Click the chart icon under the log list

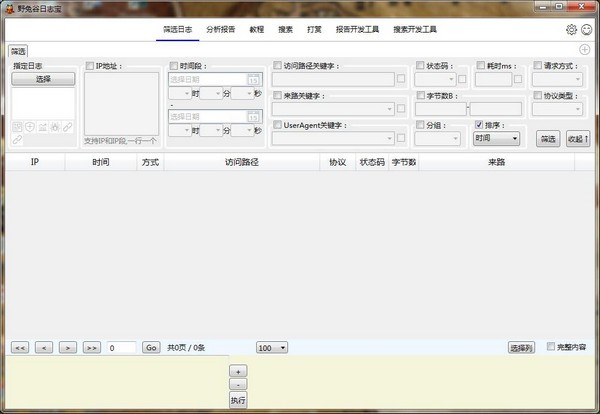[42, 127]
